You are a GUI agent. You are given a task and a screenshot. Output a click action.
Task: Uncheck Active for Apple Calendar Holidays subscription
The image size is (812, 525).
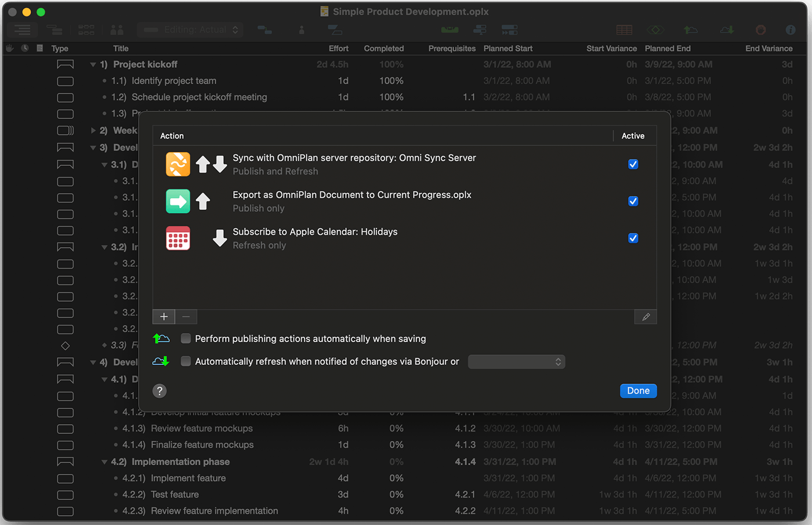pyautogui.click(x=633, y=238)
